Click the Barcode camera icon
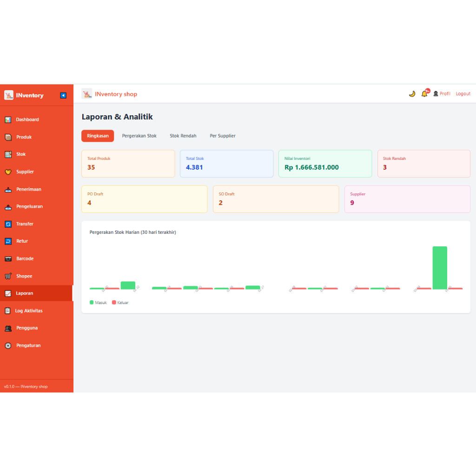 [8, 258]
